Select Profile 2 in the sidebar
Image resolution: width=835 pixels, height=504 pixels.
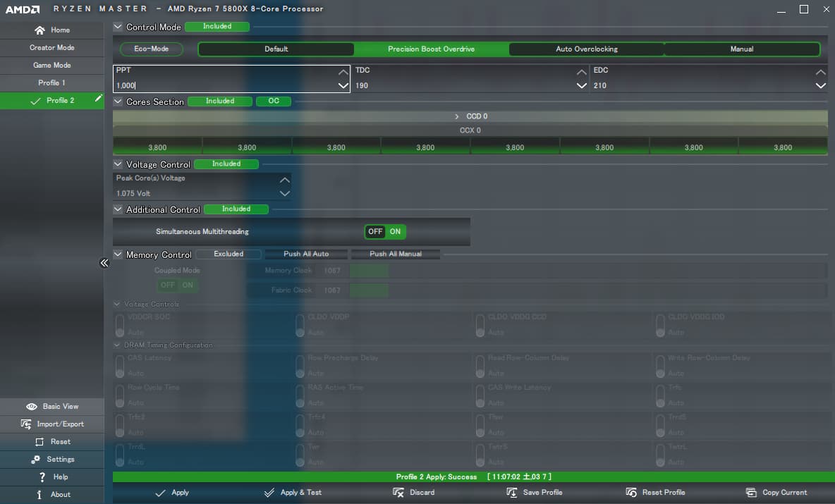click(51, 101)
